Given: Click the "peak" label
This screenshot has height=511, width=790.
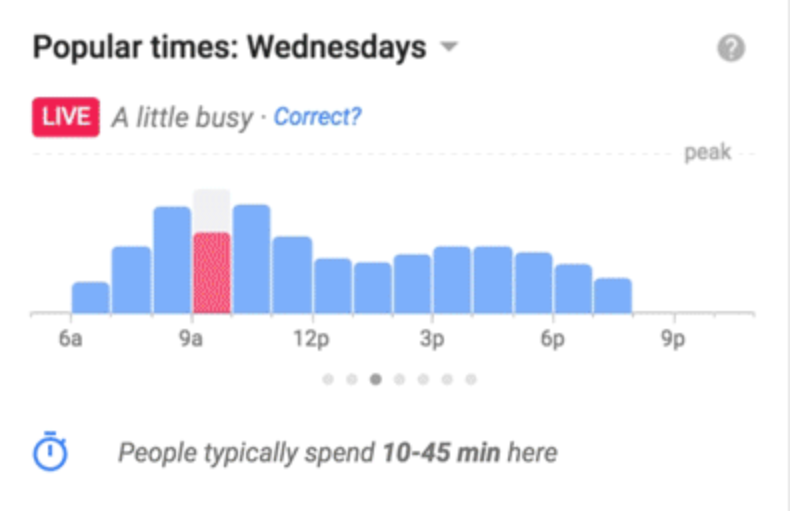Looking at the screenshot, I should (707, 153).
